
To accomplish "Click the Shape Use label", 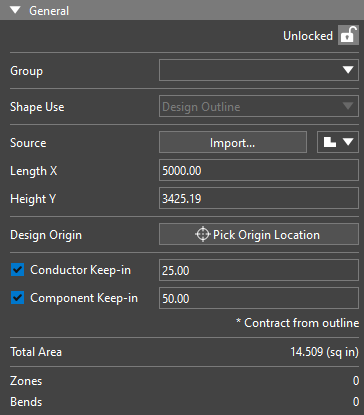I will 37,107.
